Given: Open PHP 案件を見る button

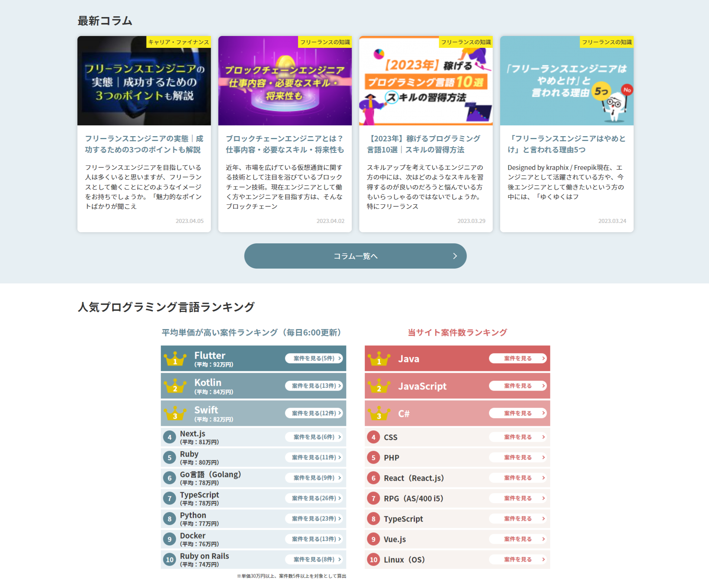Looking at the screenshot, I should (518, 457).
